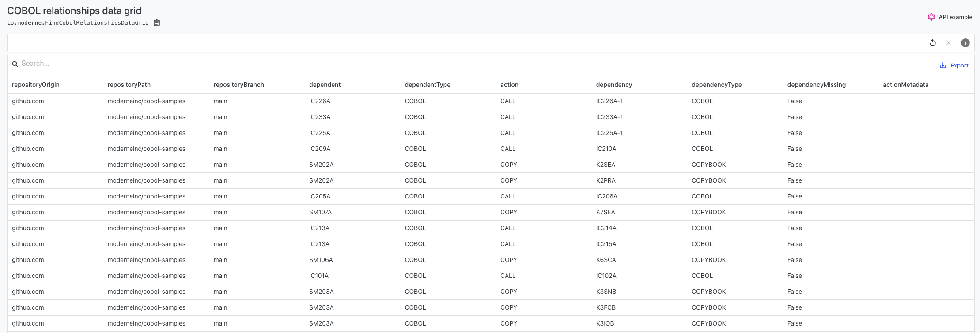Export the data grid

click(954, 65)
